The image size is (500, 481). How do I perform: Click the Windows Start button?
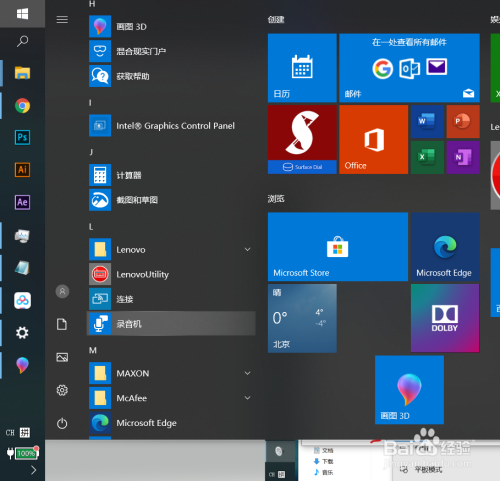(x=22, y=14)
